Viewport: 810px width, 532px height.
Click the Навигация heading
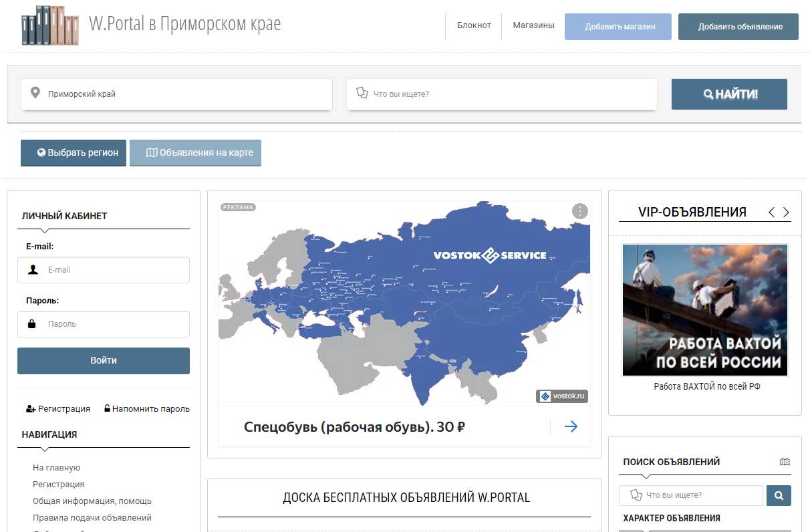pos(49,434)
